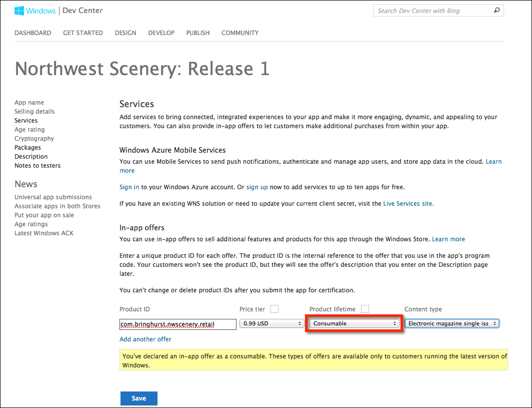Focus the Search Dev Center box
The height and width of the screenshot is (408, 532).
point(432,11)
